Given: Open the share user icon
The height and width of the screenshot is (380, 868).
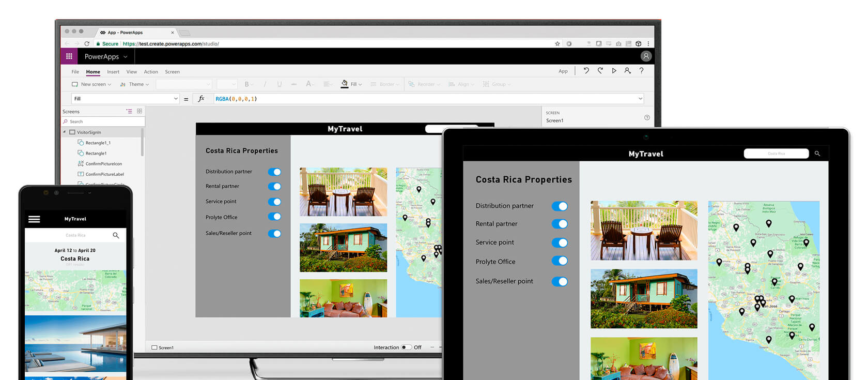Looking at the screenshot, I should (627, 71).
